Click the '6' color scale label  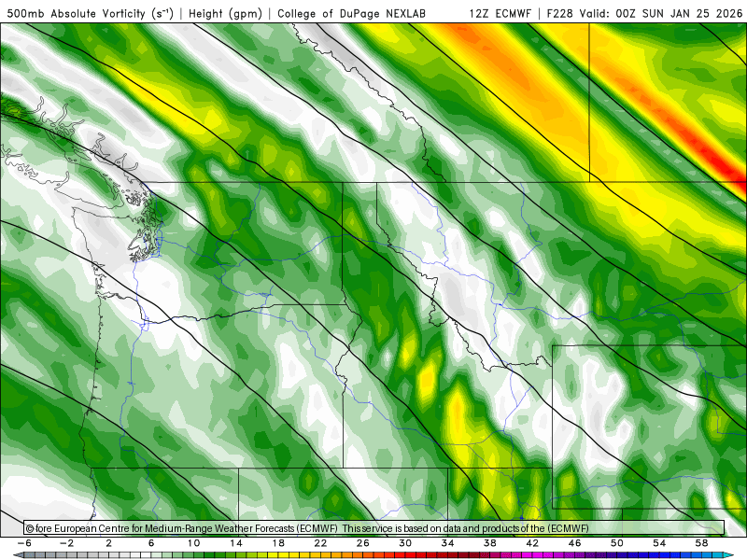151,543
